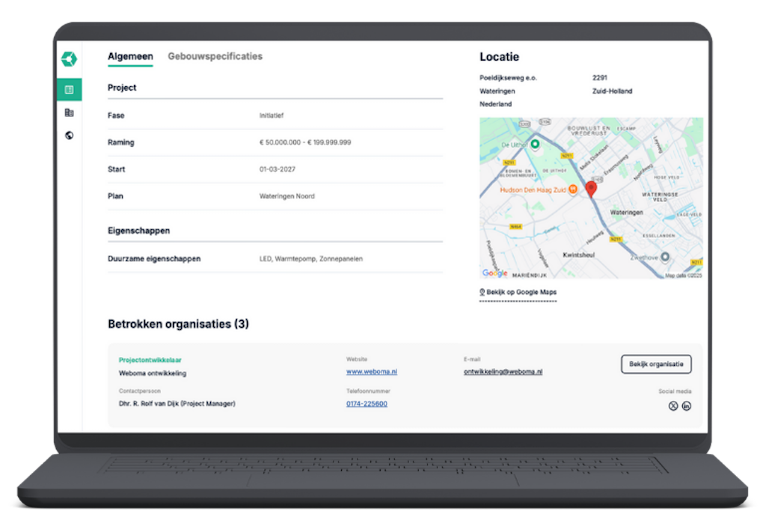
Task: Open the LinkedIn social media icon
Action: (686, 406)
